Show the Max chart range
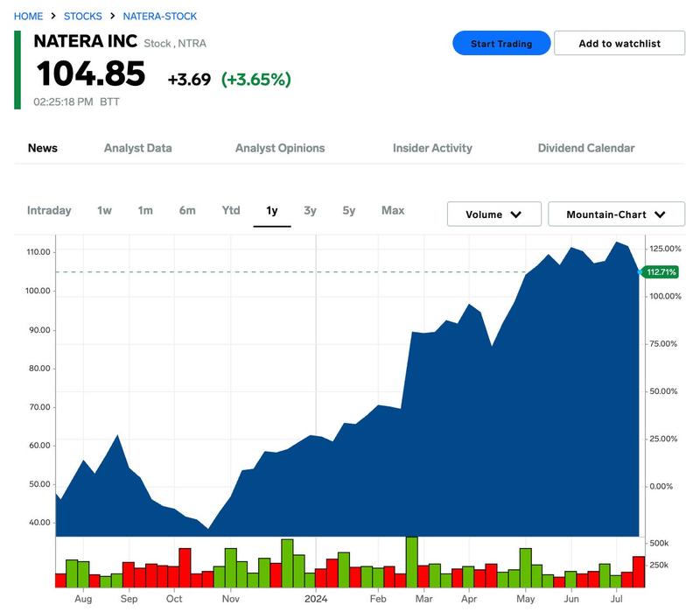The image size is (700, 612). point(393,210)
